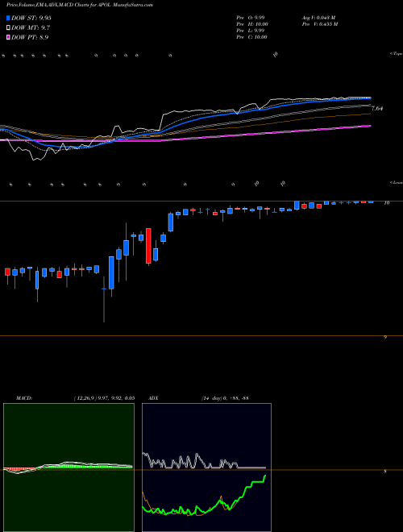Click the ADX values '(14 day) 0, +88, -88'
This screenshot has width=403, height=532.
tap(224, 398)
